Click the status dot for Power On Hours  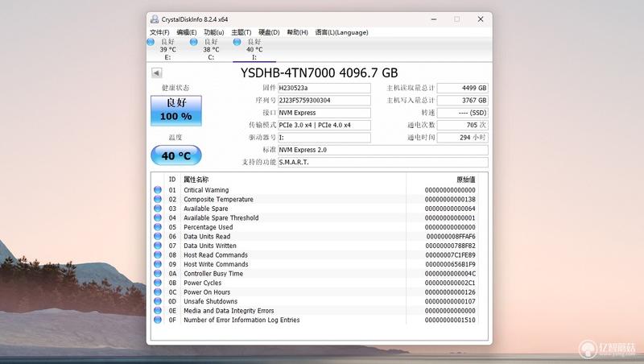pyautogui.click(x=158, y=292)
